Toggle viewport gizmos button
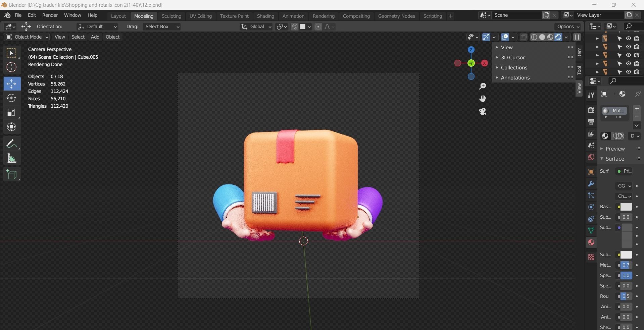 tap(486, 37)
